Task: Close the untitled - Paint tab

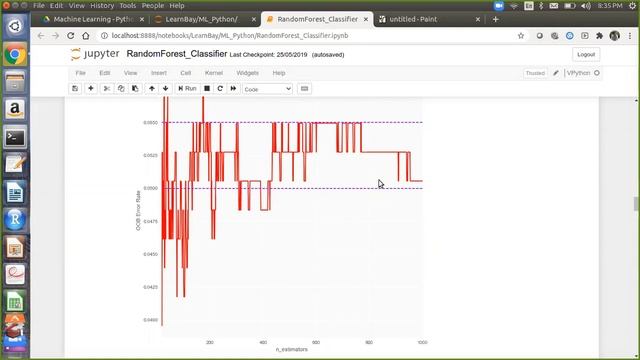Action: [478, 19]
